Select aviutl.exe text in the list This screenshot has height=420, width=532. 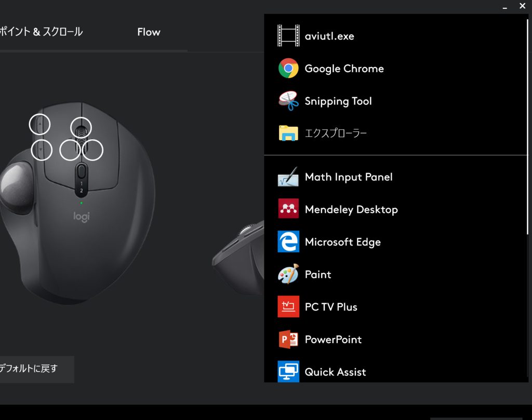pos(329,36)
